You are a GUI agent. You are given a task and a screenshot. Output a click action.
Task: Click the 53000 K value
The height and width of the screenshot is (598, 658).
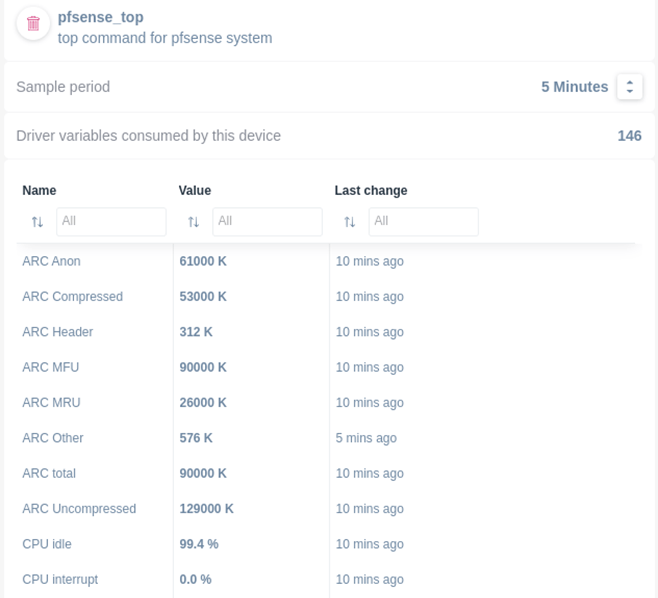point(203,296)
